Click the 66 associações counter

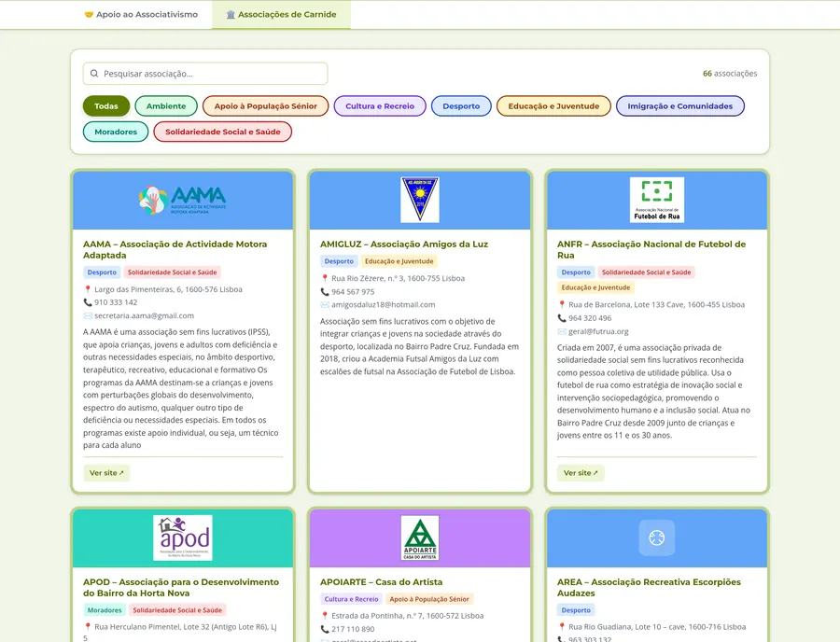(x=730, y=74)
